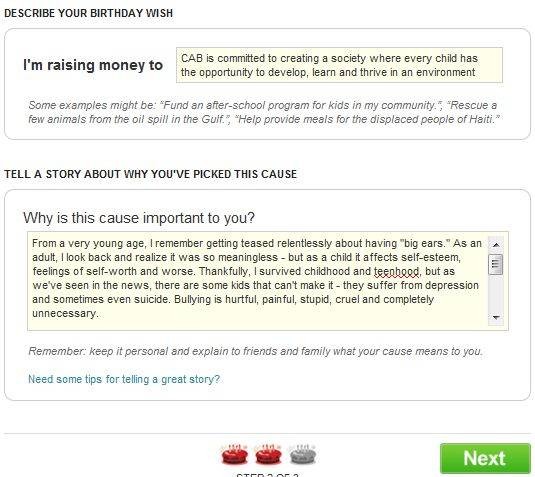
Task: Click the 'Remember: keep it personal' hint
Action: [x=256, y=351]
